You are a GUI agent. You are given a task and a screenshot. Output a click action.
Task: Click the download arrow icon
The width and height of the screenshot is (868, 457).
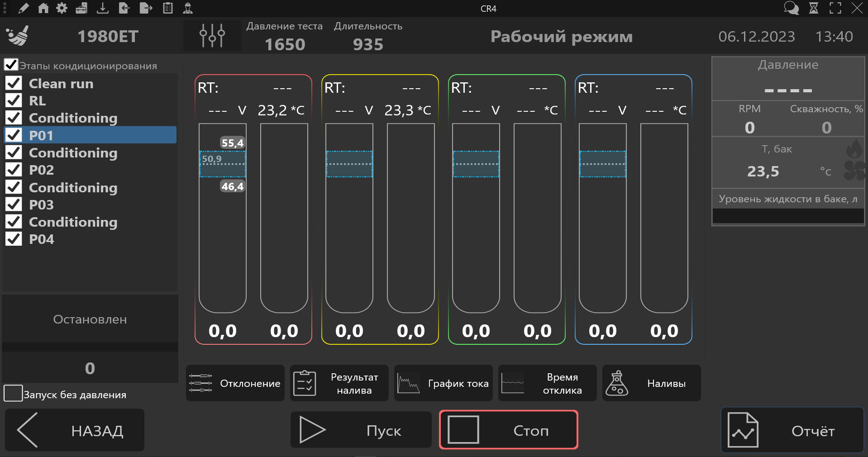103,8
